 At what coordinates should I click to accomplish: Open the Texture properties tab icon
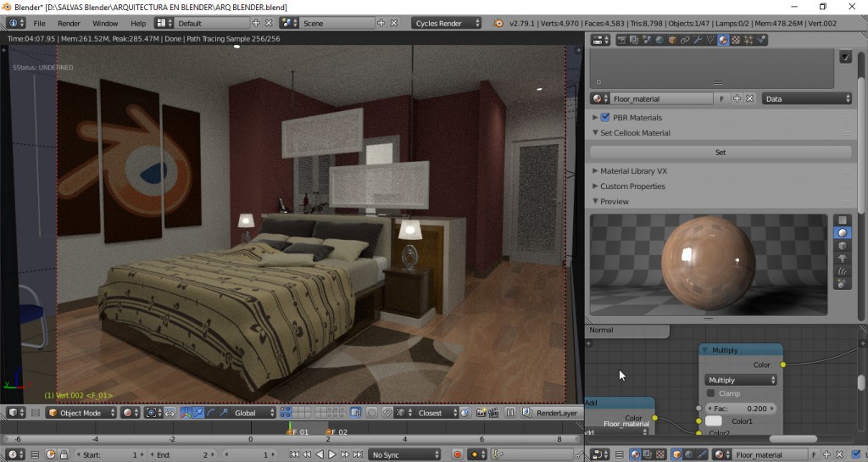coord(734,40)
